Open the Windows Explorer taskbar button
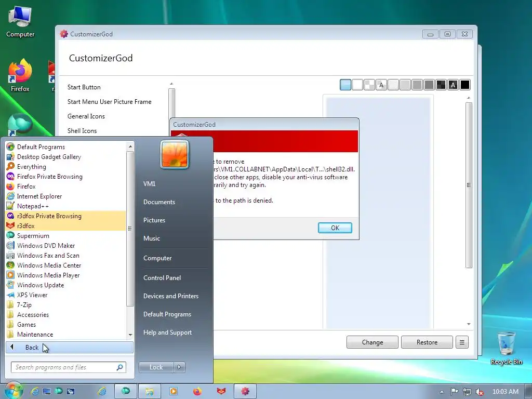Screen dimensions: 532x399 click(149, 391)
